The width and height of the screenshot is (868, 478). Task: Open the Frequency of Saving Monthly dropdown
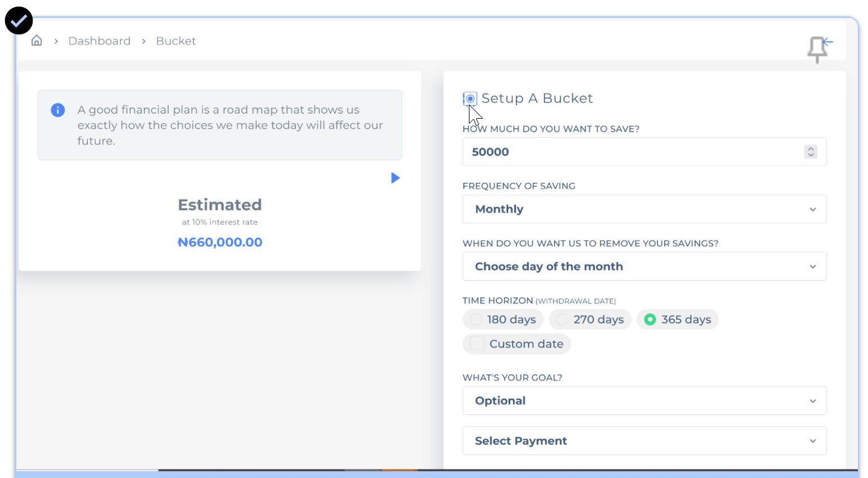pos(644,209)
